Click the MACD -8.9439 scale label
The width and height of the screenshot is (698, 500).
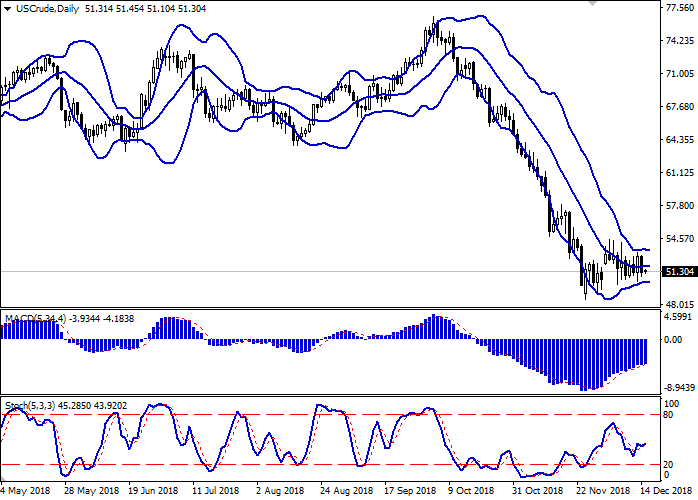point(679,388)
